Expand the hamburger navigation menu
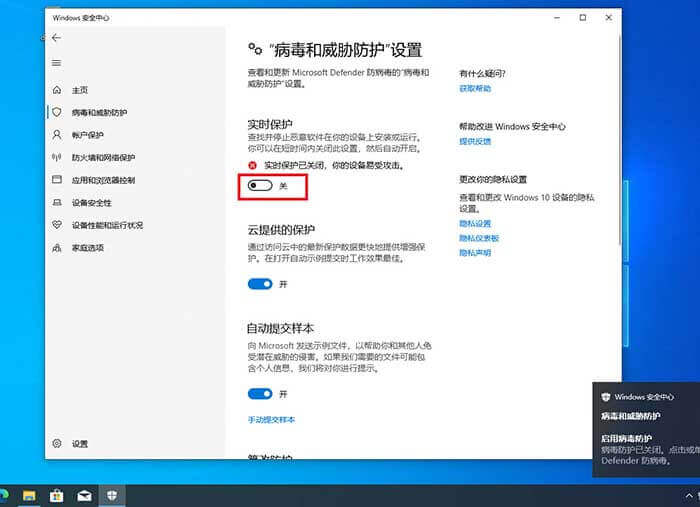The image size is (700, 507). pyautogui.click(x=56, y=63)
